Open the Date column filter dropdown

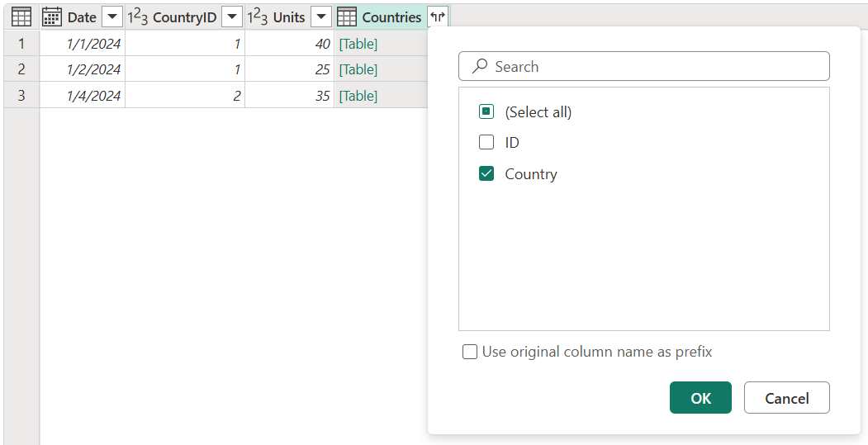tap(112, 17)
